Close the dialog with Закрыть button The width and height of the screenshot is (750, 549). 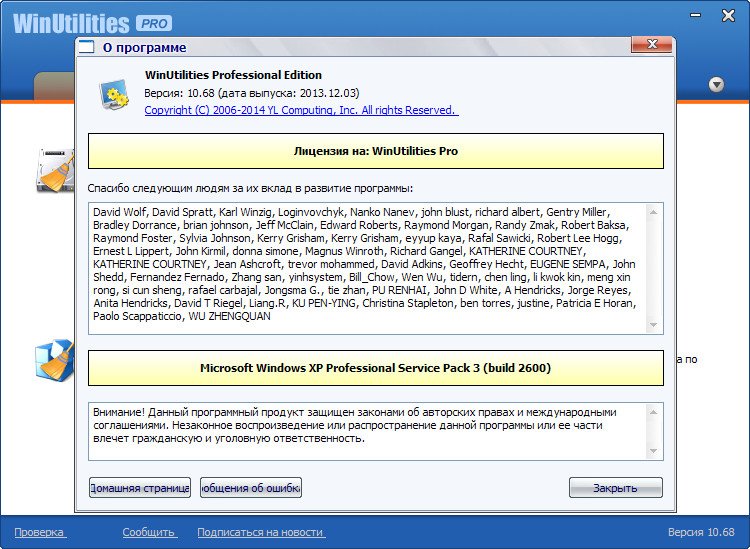[x=616, y=488]
